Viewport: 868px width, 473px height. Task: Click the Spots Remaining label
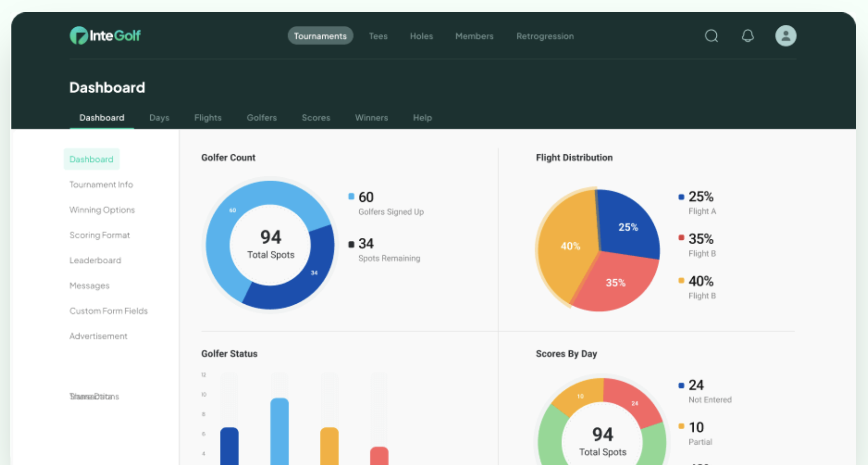[x=389, y=258]
